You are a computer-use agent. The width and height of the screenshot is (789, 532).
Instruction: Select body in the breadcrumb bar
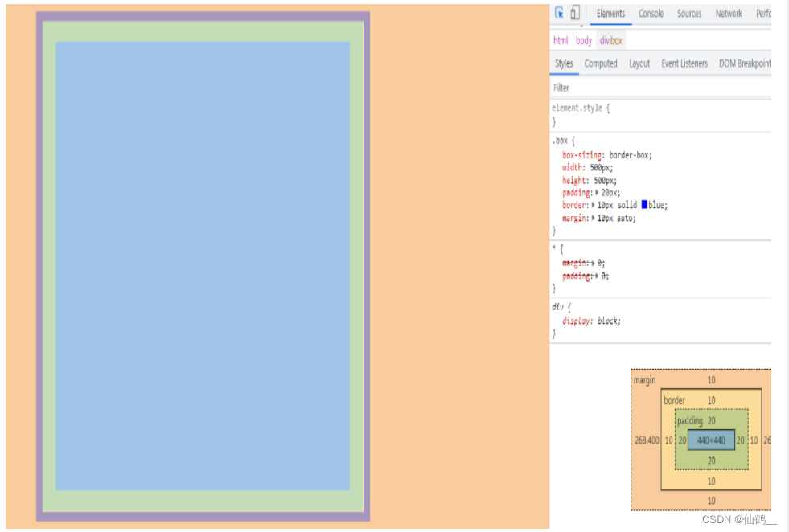click(x=583, y=40)
